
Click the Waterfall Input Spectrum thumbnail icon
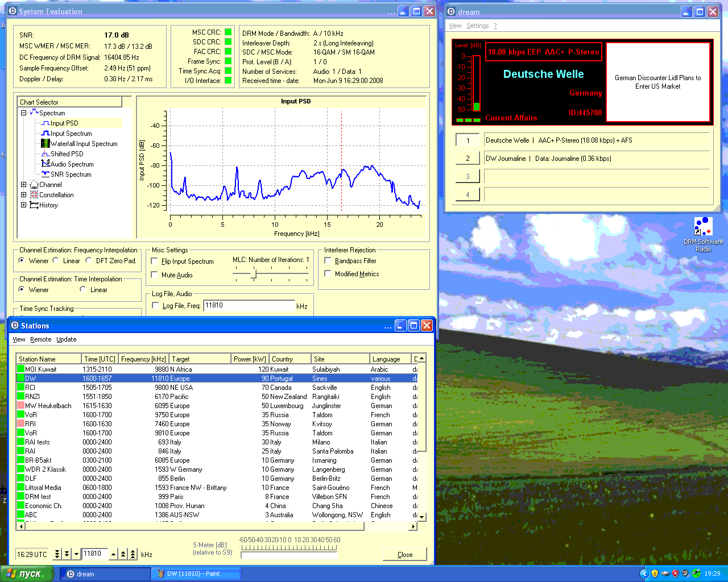[x=45, y=144]
